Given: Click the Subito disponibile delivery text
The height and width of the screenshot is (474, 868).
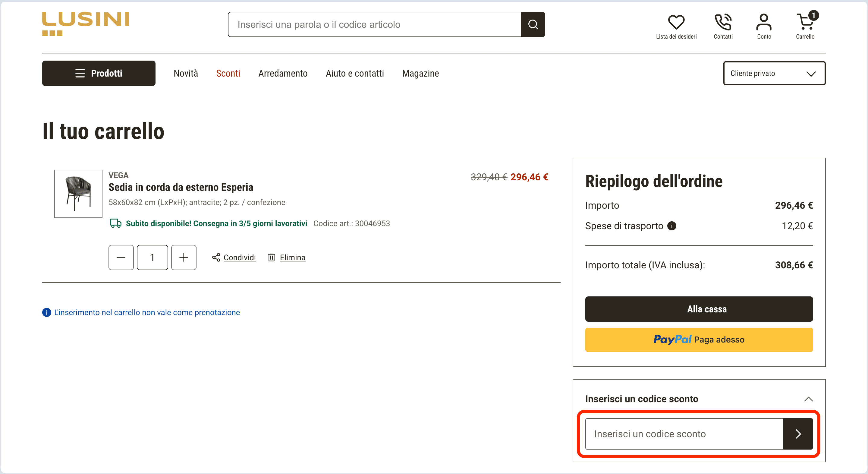Looking at the screenshot, I should 216,223.
